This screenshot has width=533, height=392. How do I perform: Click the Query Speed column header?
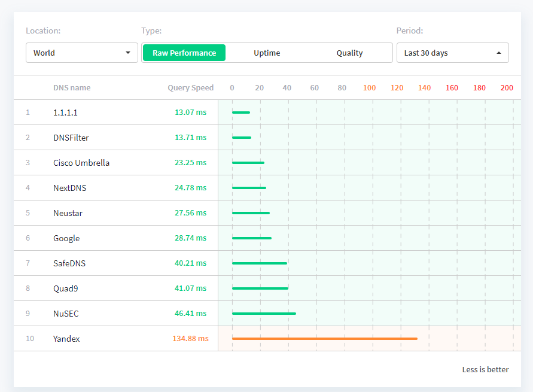tap(190, 87)
